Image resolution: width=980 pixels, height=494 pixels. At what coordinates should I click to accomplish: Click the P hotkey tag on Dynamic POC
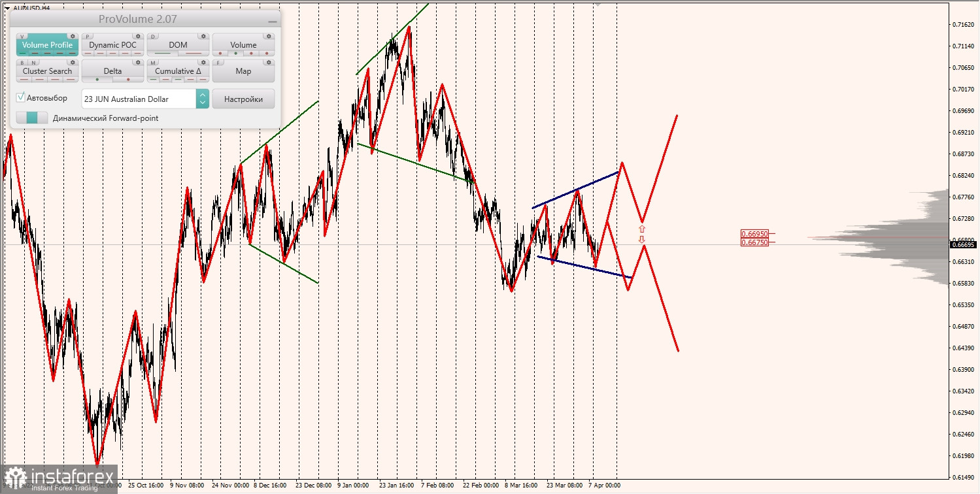click(88, 37)
